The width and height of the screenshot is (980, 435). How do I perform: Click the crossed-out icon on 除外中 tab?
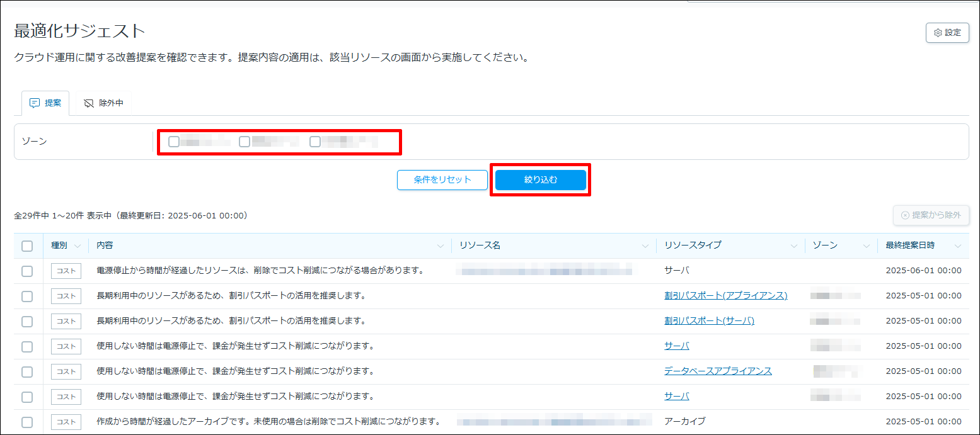89,103
